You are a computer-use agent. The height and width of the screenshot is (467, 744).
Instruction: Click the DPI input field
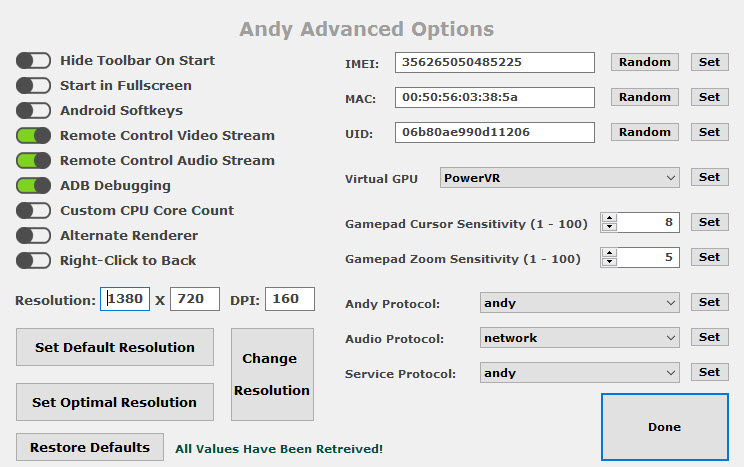coord(291,298)
